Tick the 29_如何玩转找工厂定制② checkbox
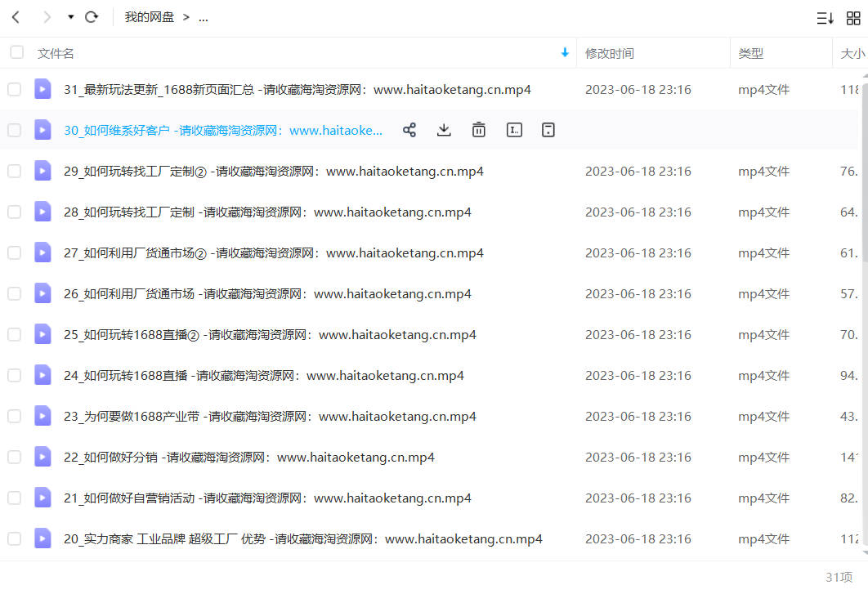The height and width of the screenshot is (594, 868). (x=15, y=171)
